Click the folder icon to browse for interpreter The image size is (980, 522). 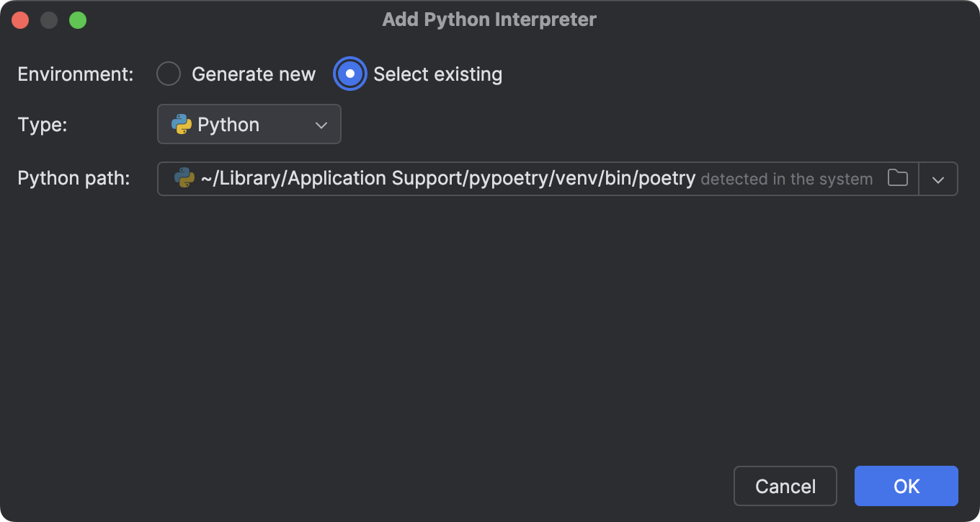898,178
